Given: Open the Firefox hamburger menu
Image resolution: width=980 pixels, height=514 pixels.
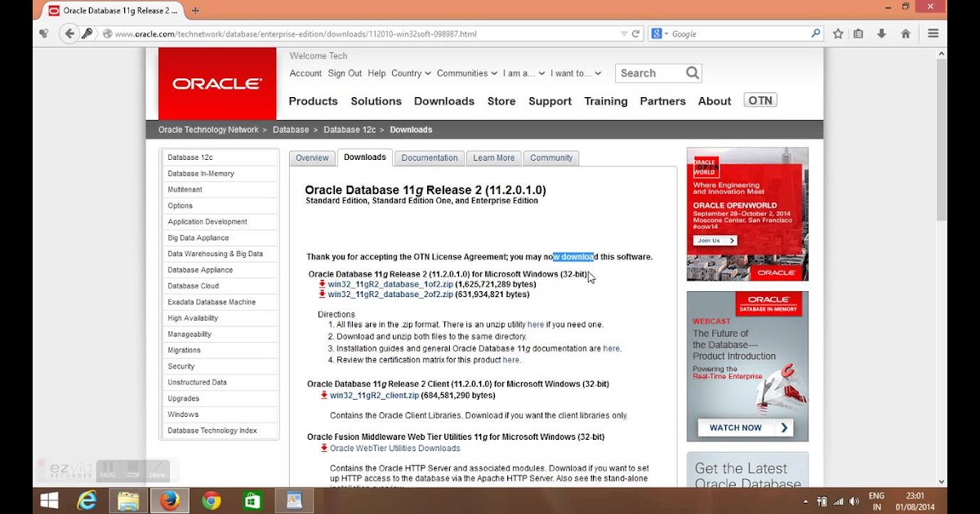Looking at the screenshot, I should (933, 33).
